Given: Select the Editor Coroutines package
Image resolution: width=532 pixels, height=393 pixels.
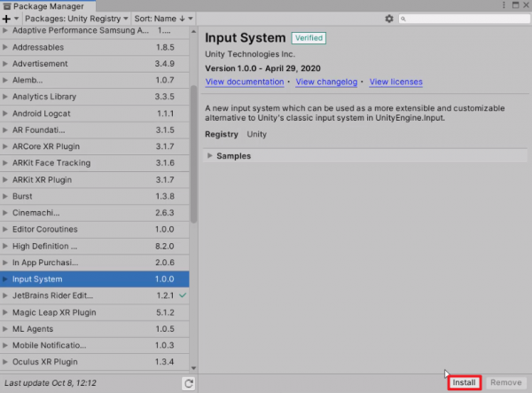Looking at the screenshot, I should pos(95,230).
